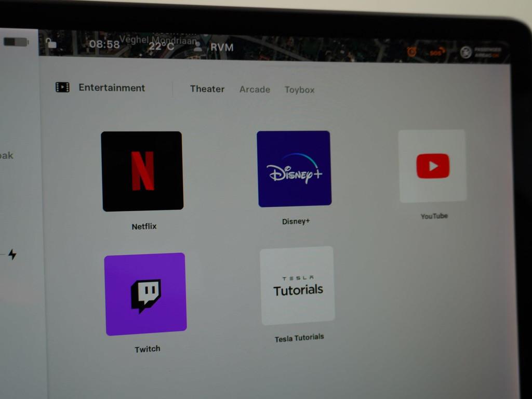
Task: Tap the lightning bolt charging icon
Action: (12, 254)
